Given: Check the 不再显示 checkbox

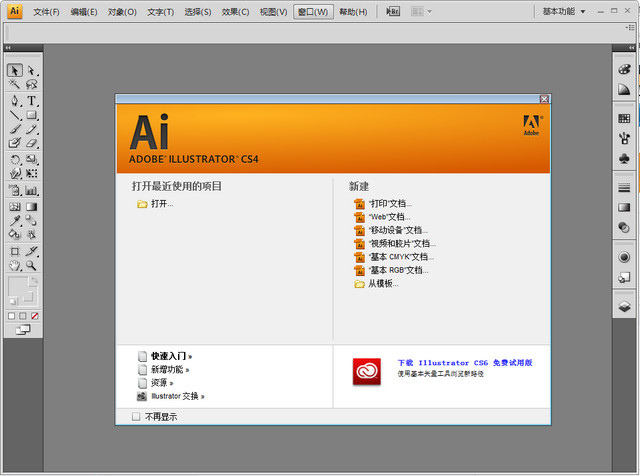Looking at the screenshot, I should click(x=136, y=417).
